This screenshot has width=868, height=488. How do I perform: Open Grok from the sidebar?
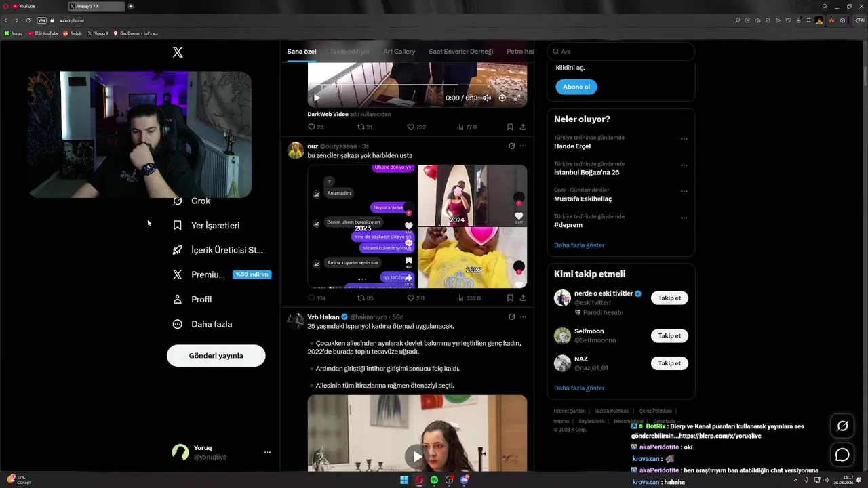[x=192, y=201]
